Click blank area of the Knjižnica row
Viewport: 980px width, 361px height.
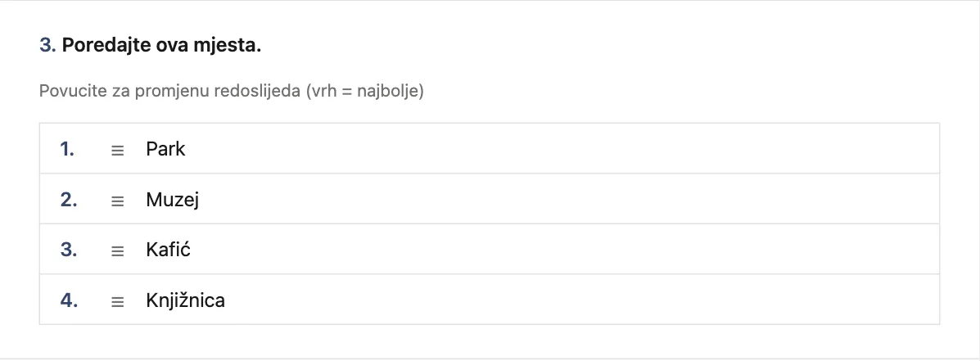(562, 300)
